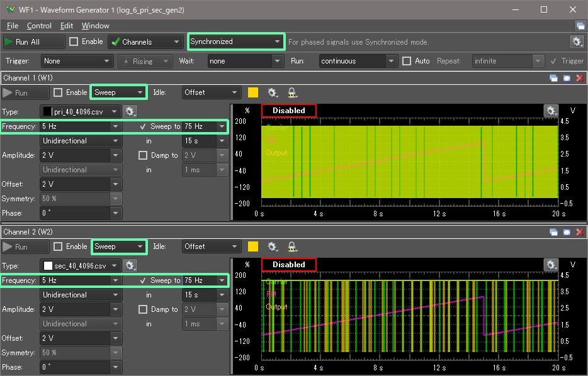588x376 pixels.
Task: Click Channel 2 lock icon
Action: coord(292,246)
